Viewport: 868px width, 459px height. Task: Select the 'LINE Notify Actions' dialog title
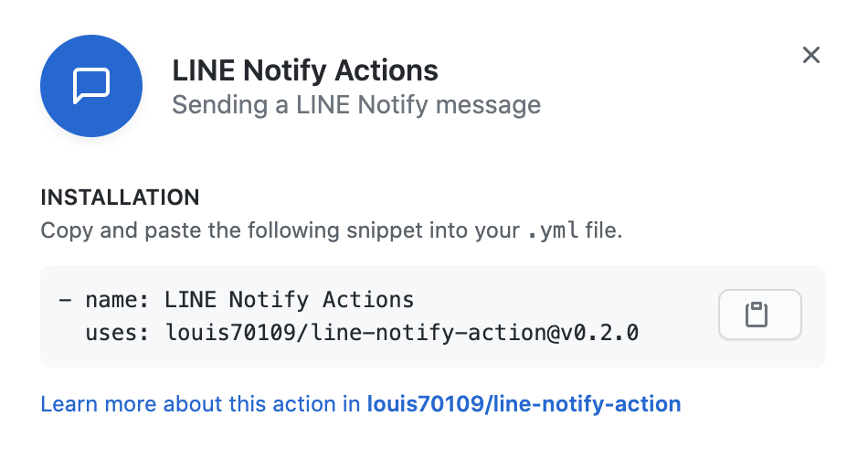point(305,71)
